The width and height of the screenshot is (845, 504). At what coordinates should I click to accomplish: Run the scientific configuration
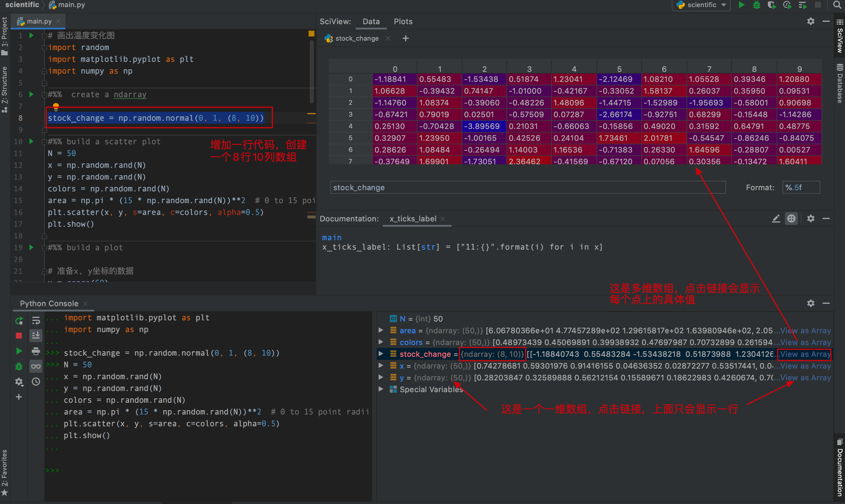pos(741,5)
